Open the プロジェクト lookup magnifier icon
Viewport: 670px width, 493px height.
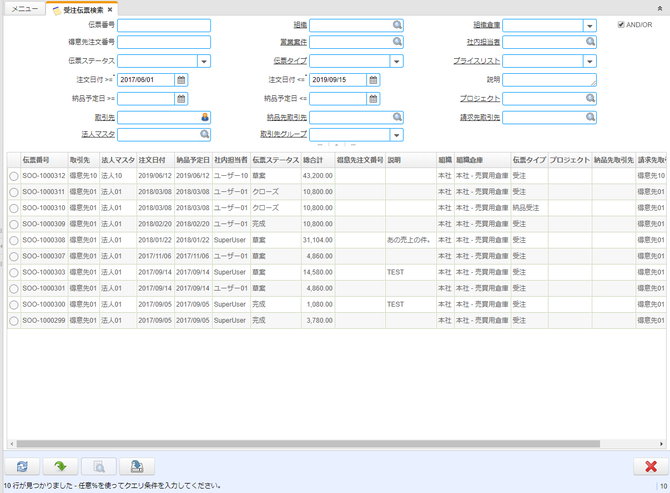590,98
